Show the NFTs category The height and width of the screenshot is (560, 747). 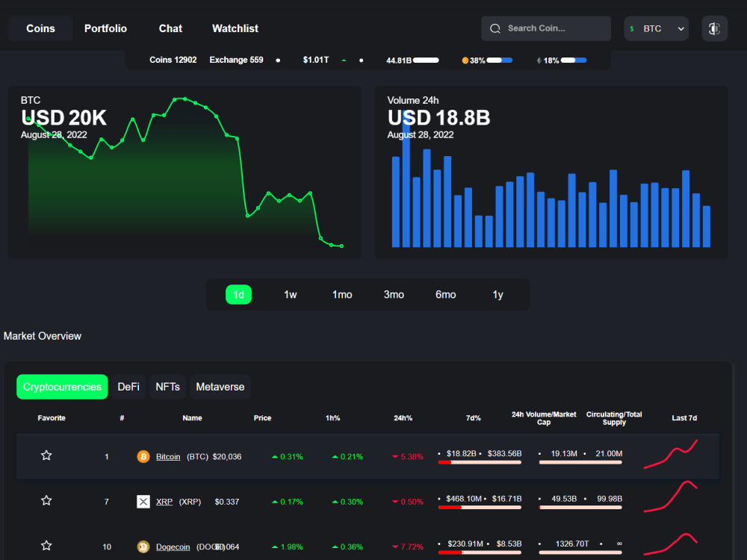[x=167, y=387]
